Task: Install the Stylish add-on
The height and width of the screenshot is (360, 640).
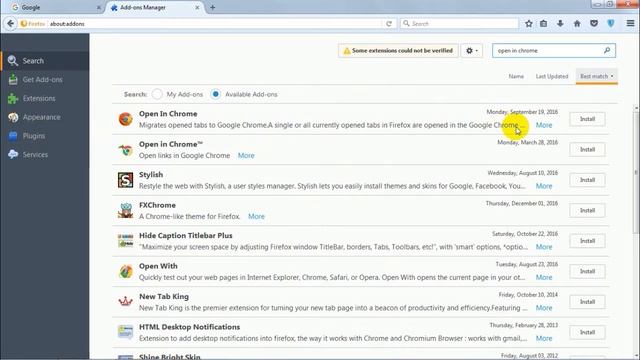Action: coord(587,180)
